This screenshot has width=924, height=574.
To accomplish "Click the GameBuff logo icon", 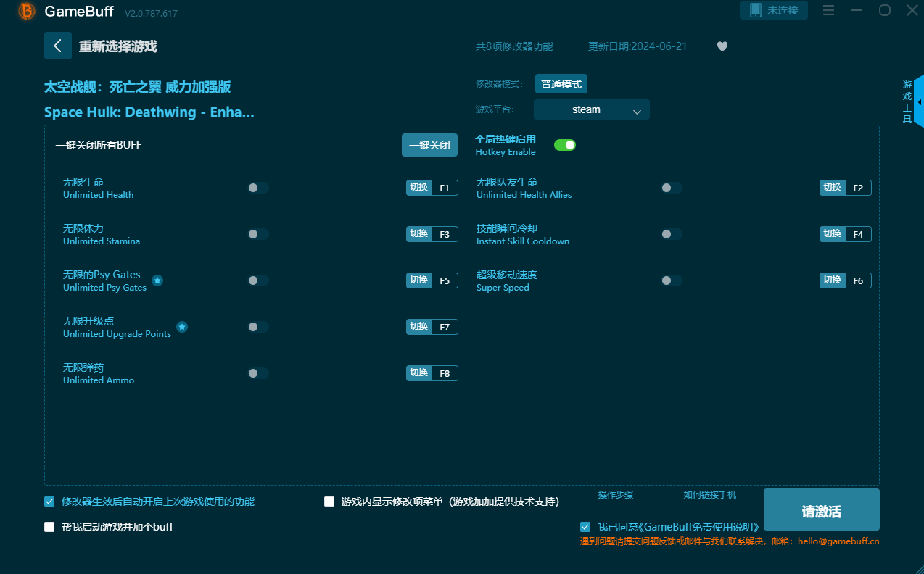I will [27, 11].
